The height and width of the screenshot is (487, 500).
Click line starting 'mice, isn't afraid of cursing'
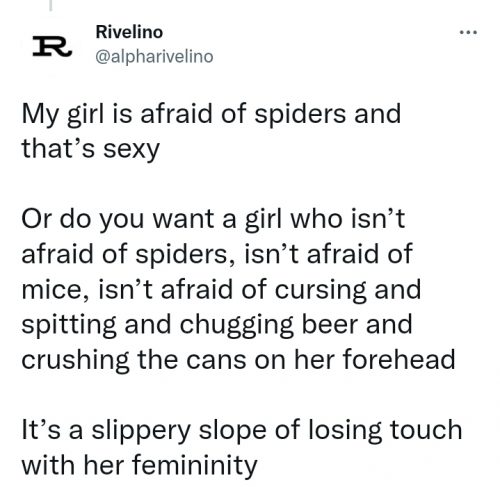221,290
